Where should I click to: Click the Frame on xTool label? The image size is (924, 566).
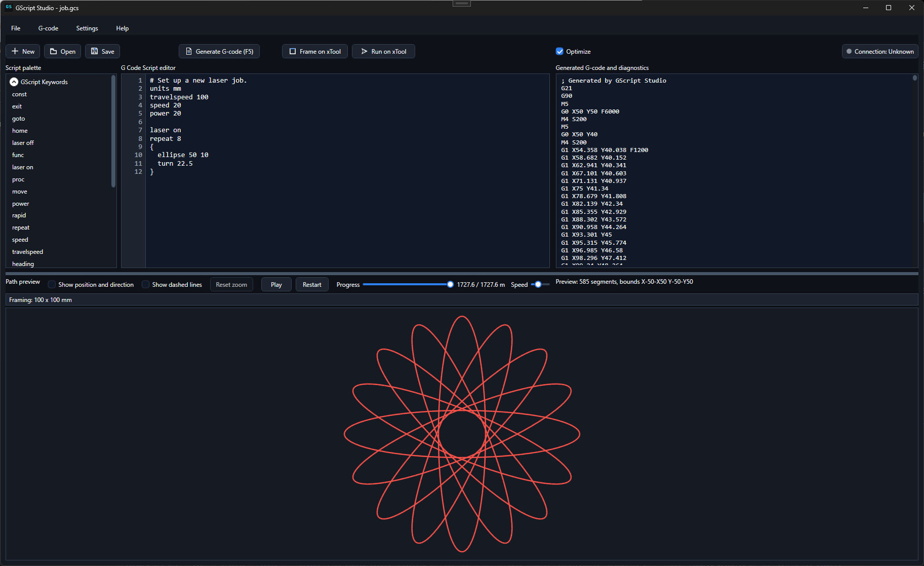320,51
